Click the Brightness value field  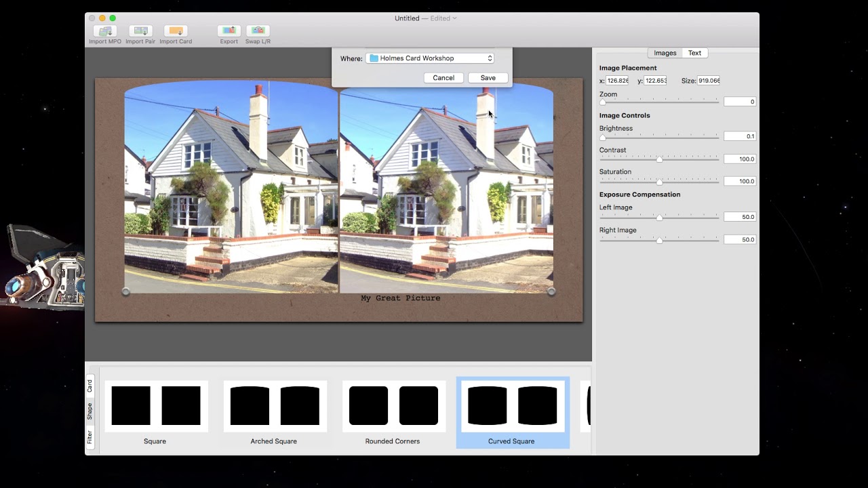740,136
